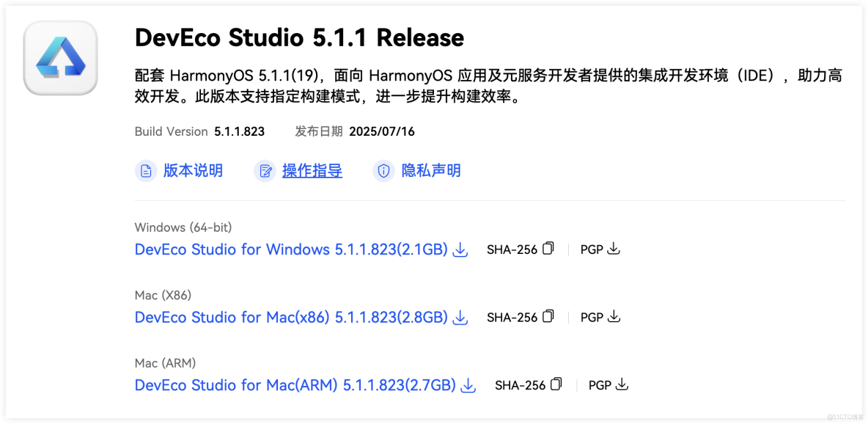Click the download arrow after the Mac(ARM) package link

[468, 384]
